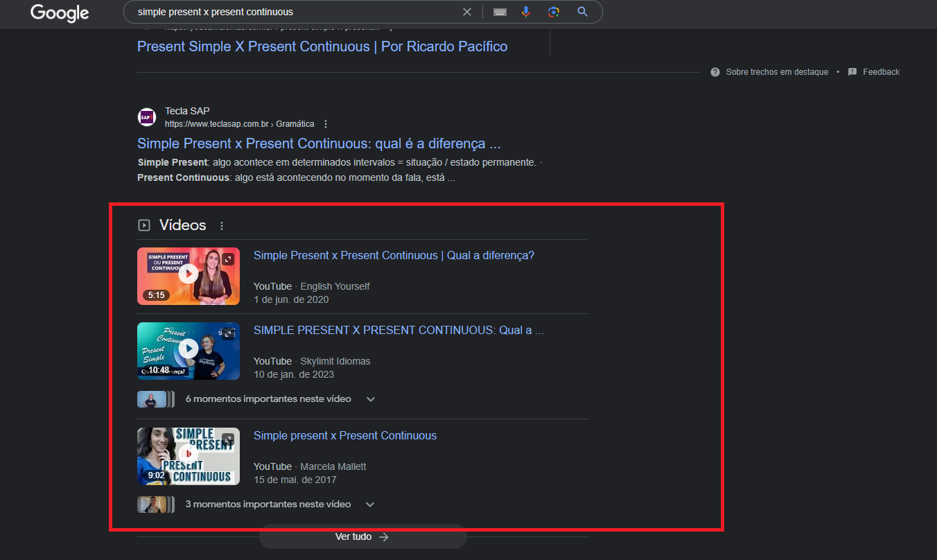Play the English Yourself video thumbnail

(x=189, y=277)
